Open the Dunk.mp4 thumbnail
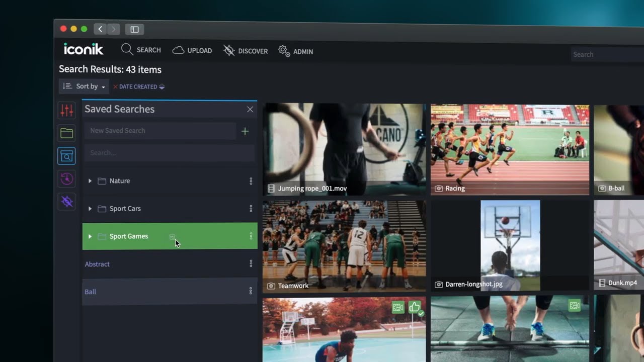644x362 pixels. tap(619, 245)
